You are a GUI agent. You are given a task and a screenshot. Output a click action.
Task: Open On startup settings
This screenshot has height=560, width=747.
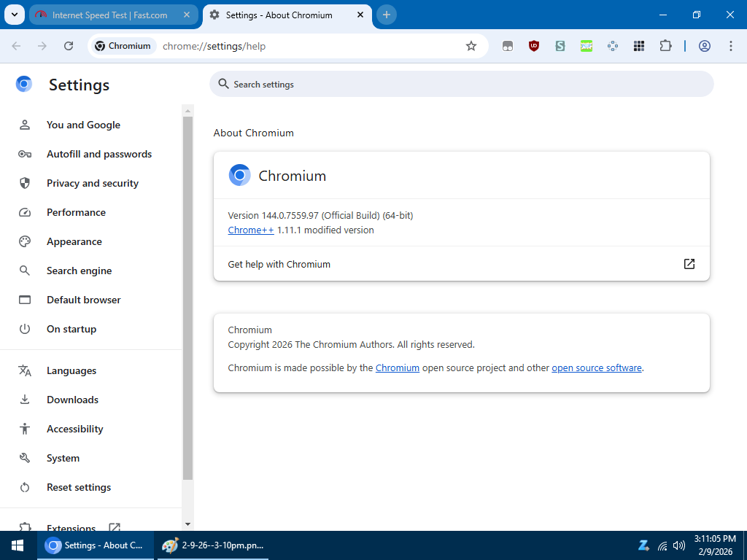pos(71,329)
